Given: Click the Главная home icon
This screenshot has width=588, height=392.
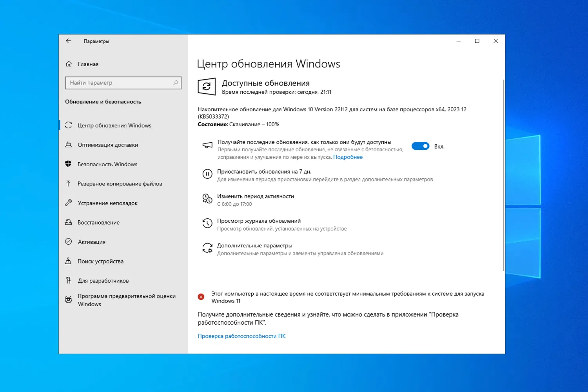Looking at the screenshot, I should click(x=69, y=64).
